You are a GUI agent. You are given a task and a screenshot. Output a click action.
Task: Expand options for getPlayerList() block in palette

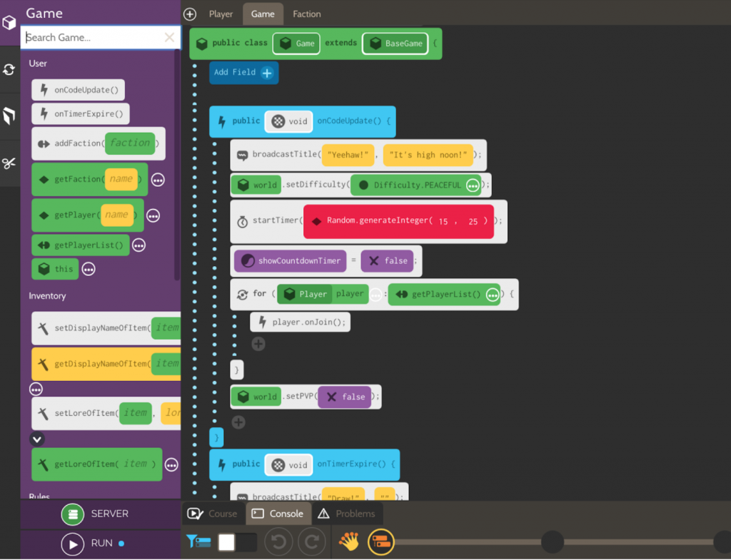(x=139, y=245)
